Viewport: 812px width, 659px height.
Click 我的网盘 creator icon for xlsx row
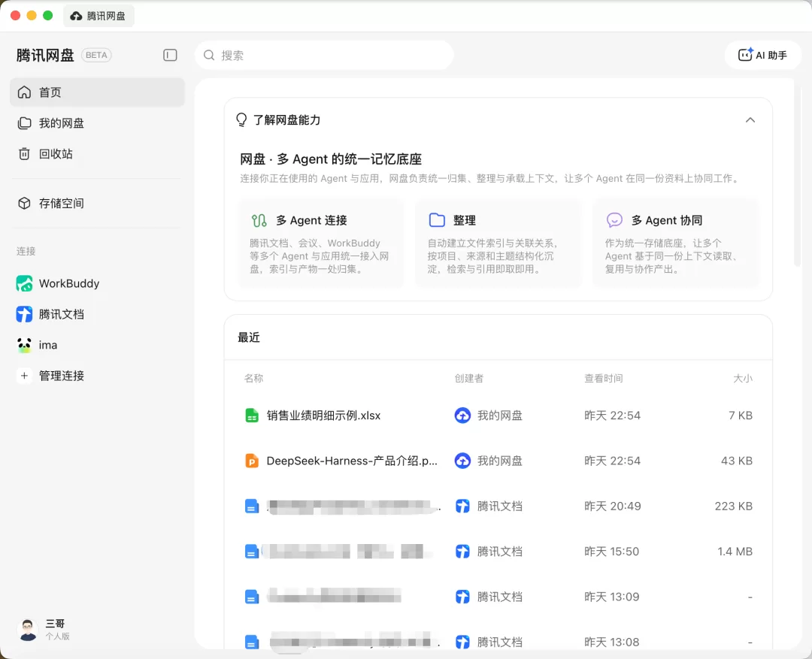[462, 416]
